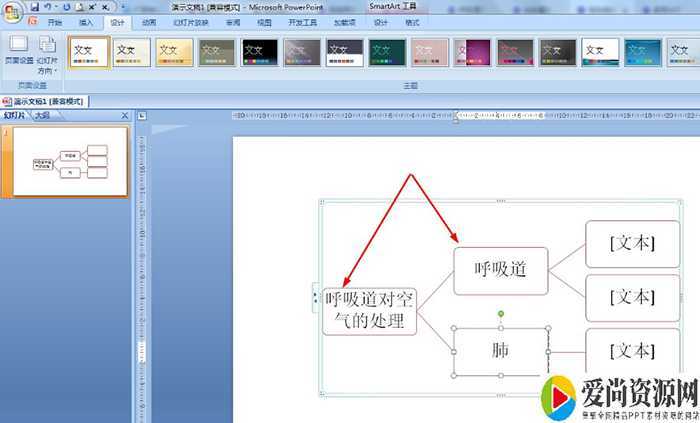700x423 pixels.
Task: Select the 呼吸道对空气的处理 root shape
Action: pos(370,311)
